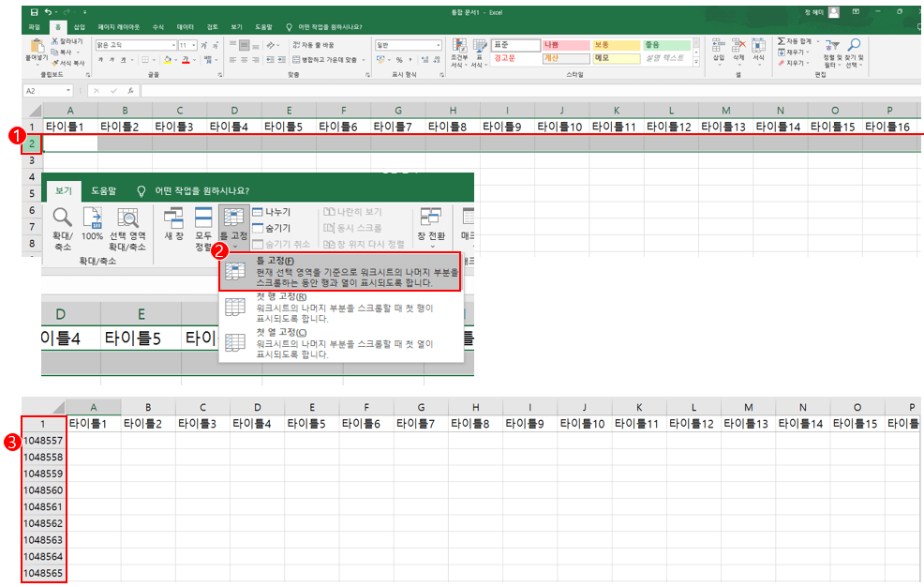Open the borders dropdown arrow

click(154, 59)
